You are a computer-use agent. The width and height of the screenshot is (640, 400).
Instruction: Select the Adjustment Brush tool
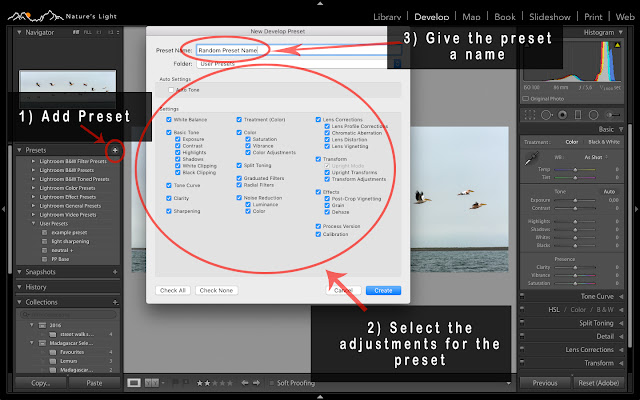[612, 115]
